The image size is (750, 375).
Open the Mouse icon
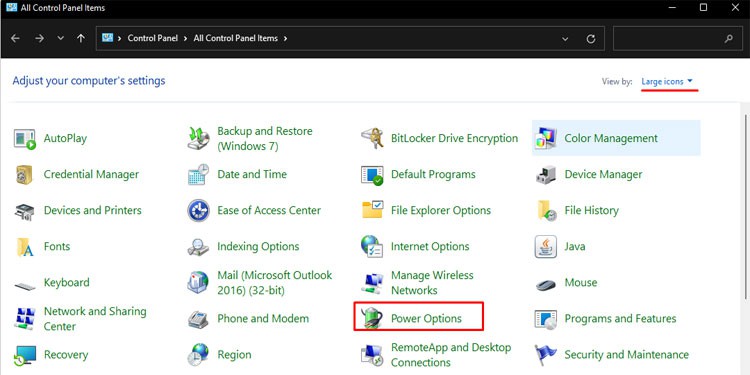coord(546,285)
